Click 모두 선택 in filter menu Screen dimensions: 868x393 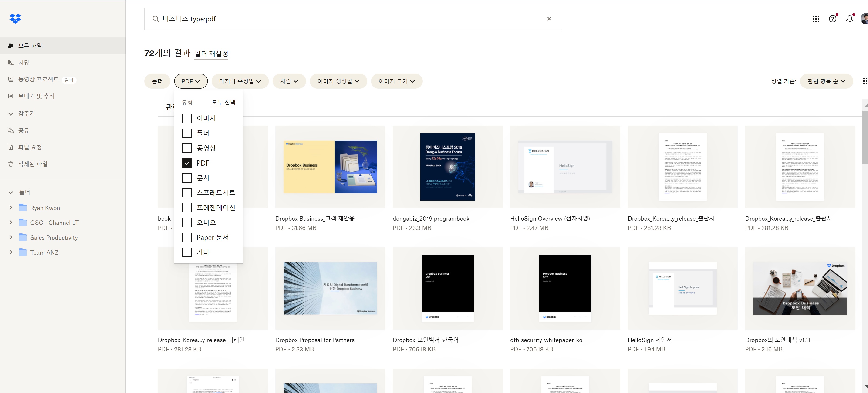(223, 102)
